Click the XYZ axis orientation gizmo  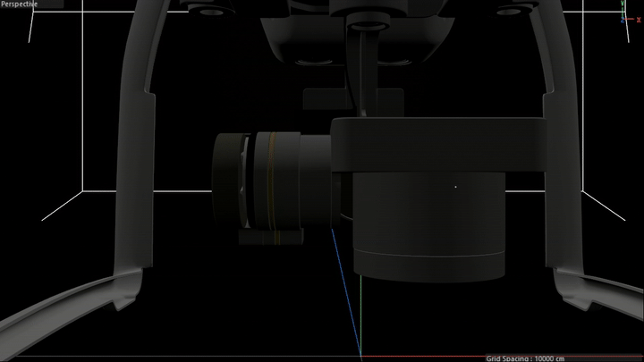[x=631, y=12]
